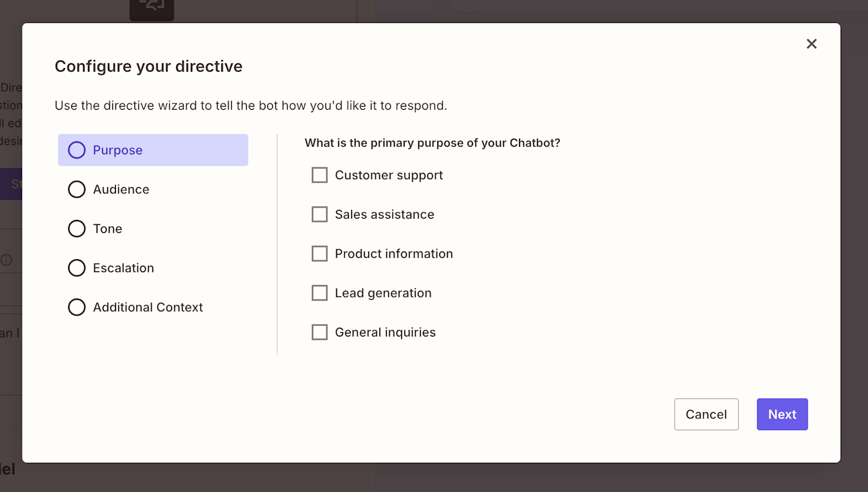
Task: Close the directive wizard with the X icon
Action: 812,44
